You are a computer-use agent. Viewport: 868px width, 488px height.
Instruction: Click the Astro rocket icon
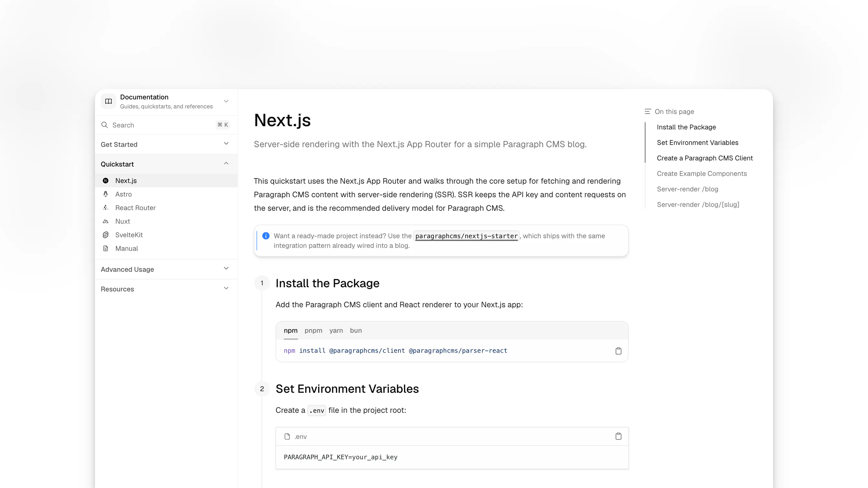[x=106, y=194]
